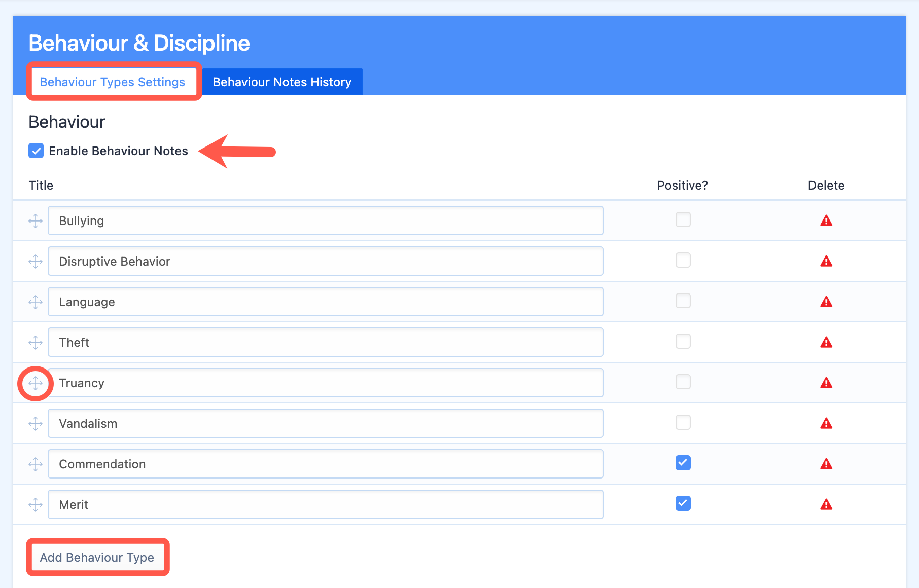Click the drag handle for Bullying

[x=36, y=221]
